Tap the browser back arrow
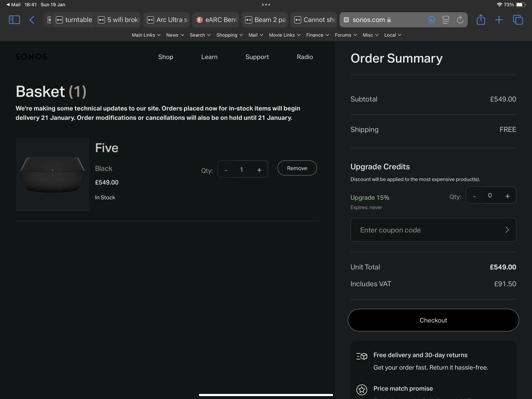The height and width of the screenshot is (399, 532). 32,20
